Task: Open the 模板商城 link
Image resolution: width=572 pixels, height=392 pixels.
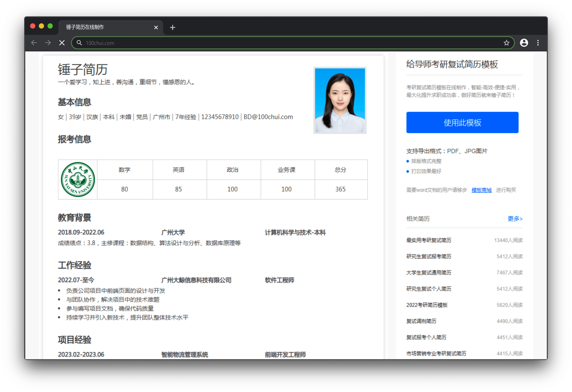Action: coord(481,190)
